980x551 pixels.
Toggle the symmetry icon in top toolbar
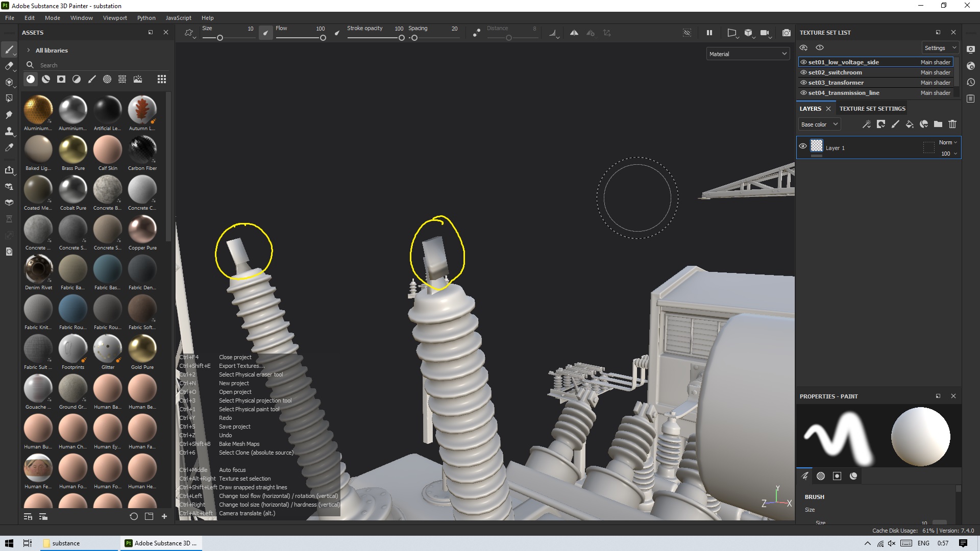[574, 33]
